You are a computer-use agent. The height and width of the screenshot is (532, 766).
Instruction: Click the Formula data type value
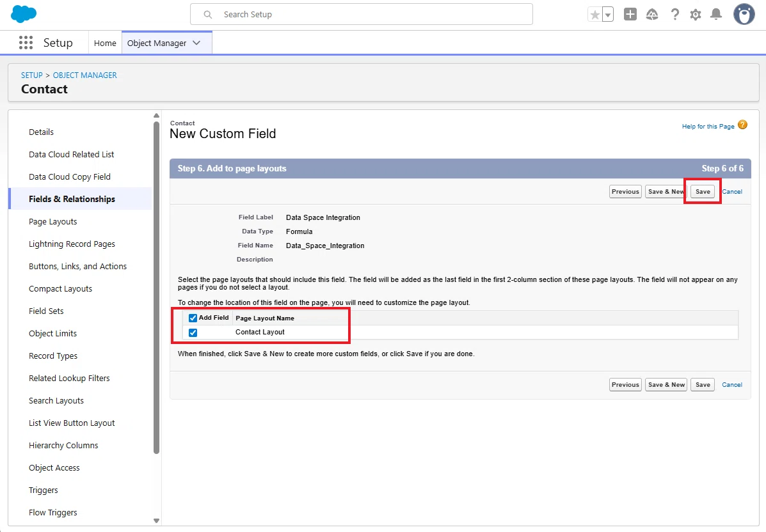[x=299, y=231]
